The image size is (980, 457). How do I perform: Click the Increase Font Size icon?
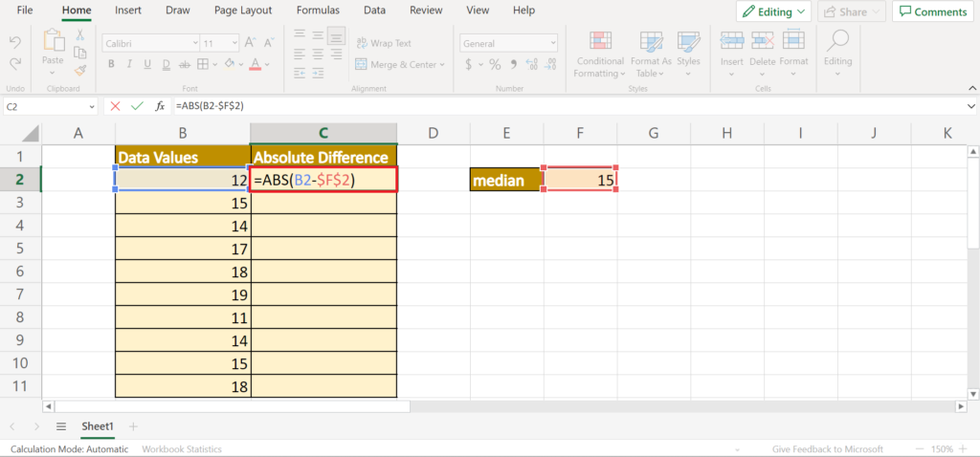[x=250, y=43]
